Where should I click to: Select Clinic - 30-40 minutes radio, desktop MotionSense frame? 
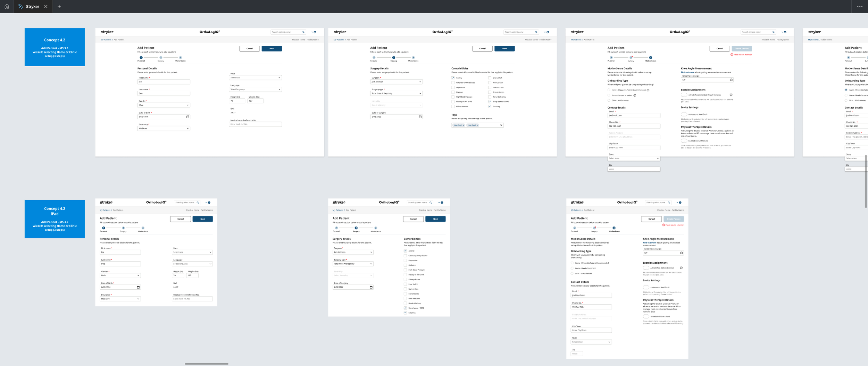pyautogui.click(x=609, y=101)
